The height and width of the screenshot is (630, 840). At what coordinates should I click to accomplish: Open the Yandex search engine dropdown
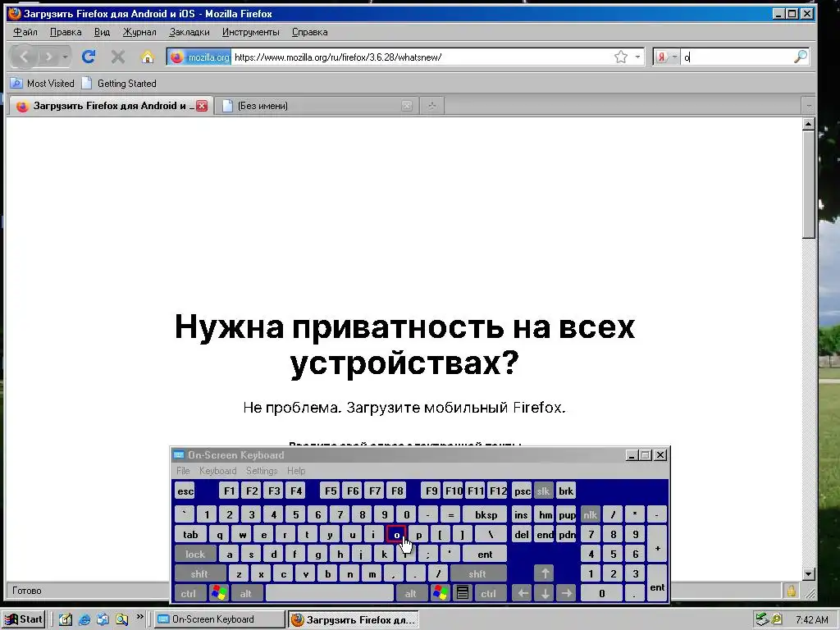pyautogui.click(x=667, y=57)
